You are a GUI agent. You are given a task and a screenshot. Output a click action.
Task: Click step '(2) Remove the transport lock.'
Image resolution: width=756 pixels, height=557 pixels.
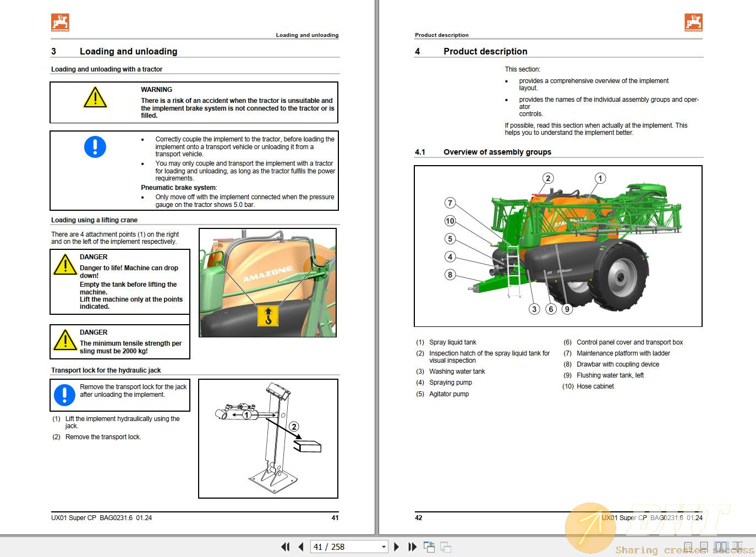pos(97,437)
